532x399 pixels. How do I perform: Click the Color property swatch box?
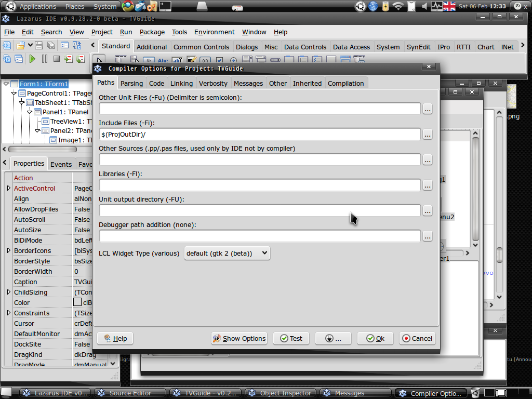(77, 302)
